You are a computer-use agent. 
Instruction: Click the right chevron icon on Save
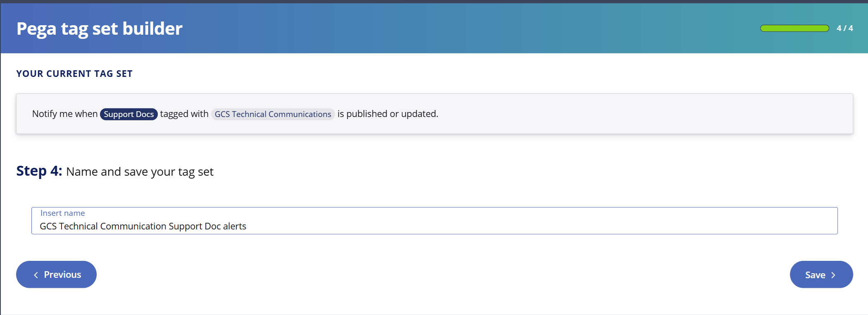[833, 275]
